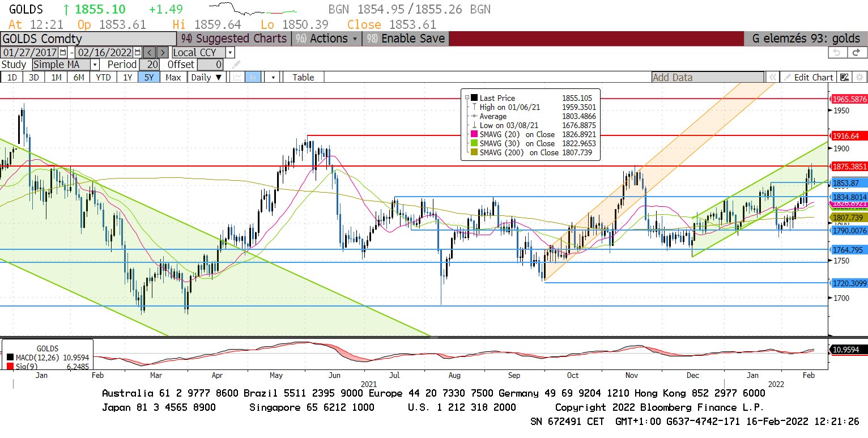
Task: Collapse the legend tree minus icon
Action: 467,98
